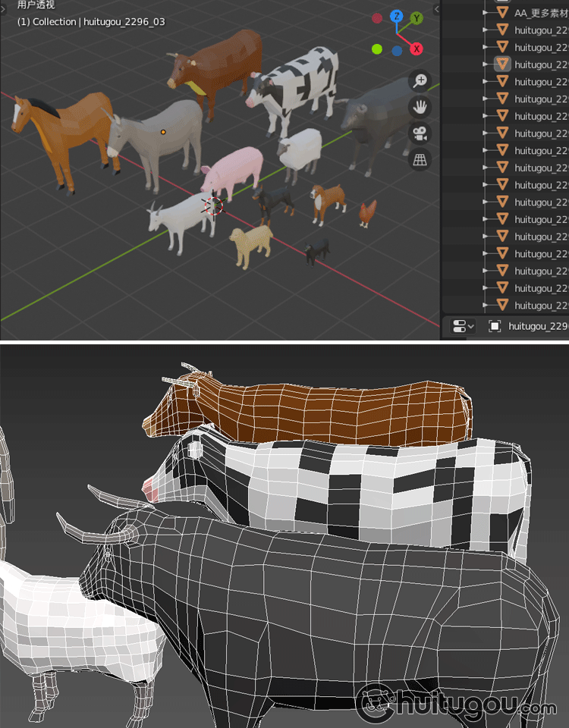Click the huitugou_229 object name field

coord(538,326)
